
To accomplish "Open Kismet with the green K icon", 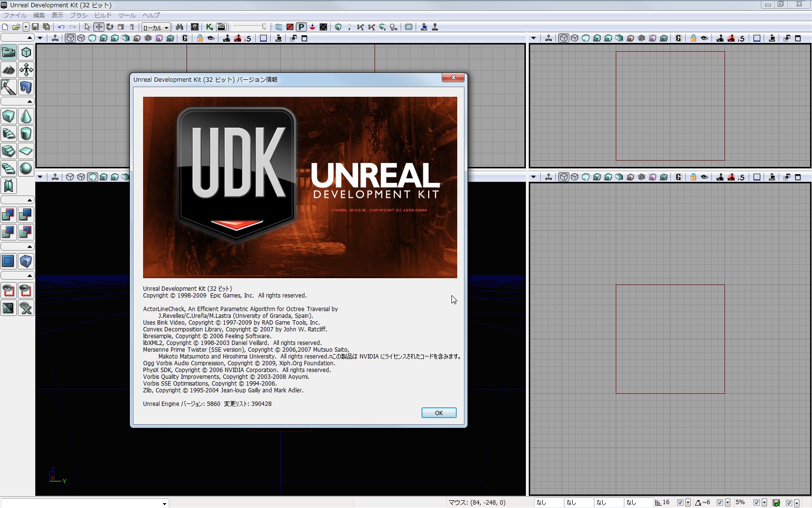I will point(209,27).
